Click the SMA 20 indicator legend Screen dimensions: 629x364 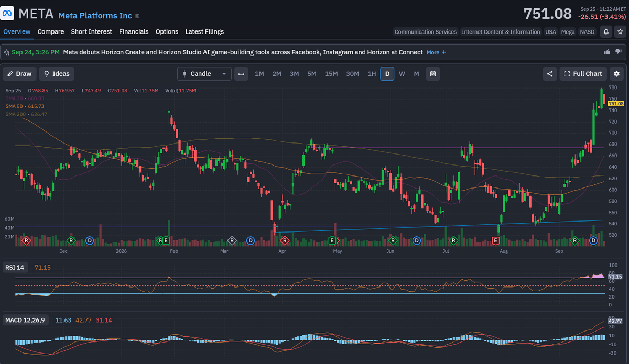(25, 98)
